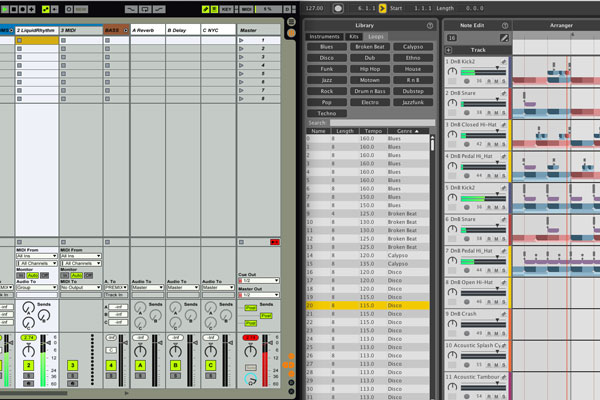
Task: Launch Master scene 4
Action: tap(241, 65)
